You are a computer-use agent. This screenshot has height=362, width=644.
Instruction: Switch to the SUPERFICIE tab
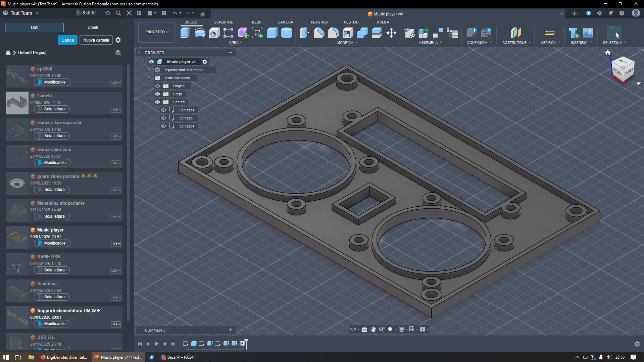pyautogui.click(x=223, y=22)
